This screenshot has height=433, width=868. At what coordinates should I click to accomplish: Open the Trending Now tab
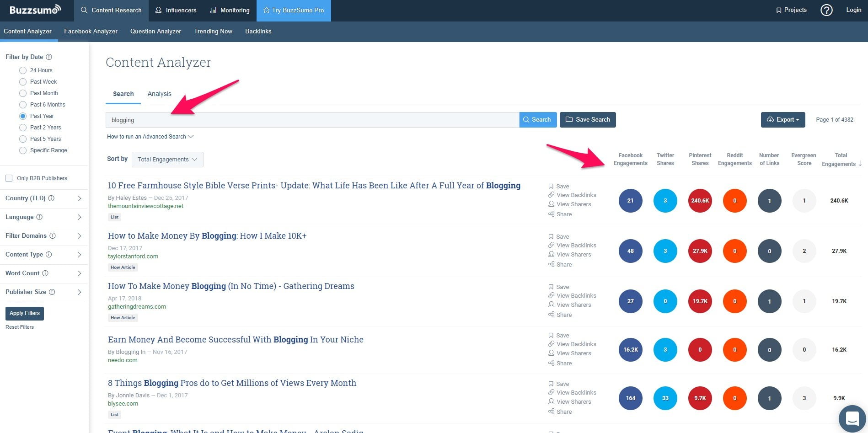(x=213, y=31)
